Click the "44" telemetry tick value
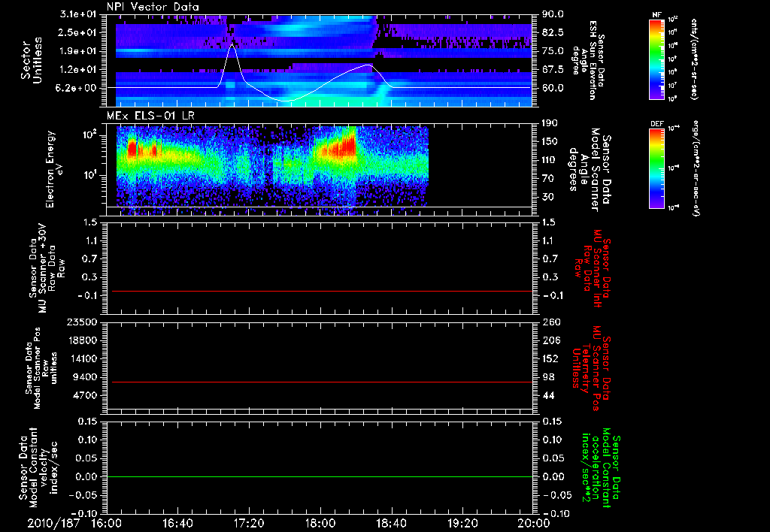Screen dimensions: 770x532 tap(548, 395)
